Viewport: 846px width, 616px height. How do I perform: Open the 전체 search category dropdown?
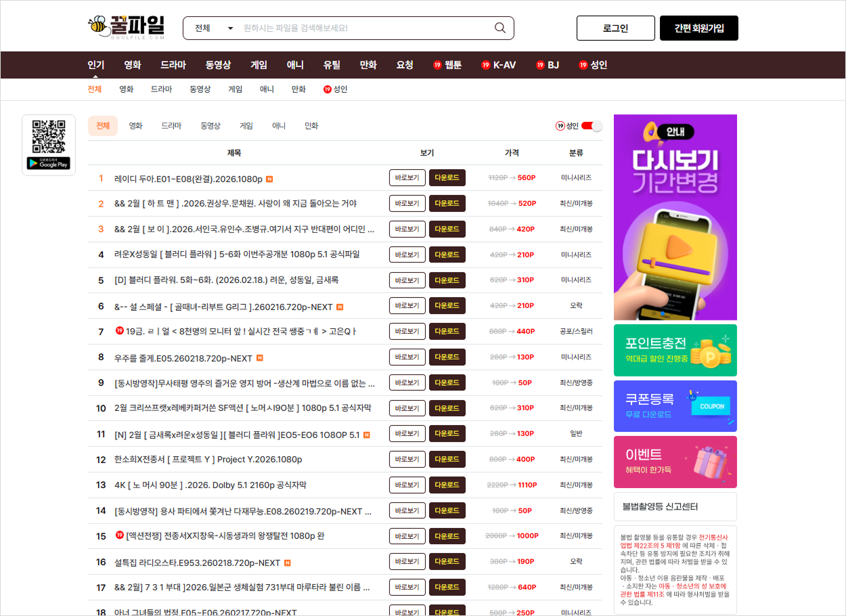pyautogui.click(x=213, y=28)
